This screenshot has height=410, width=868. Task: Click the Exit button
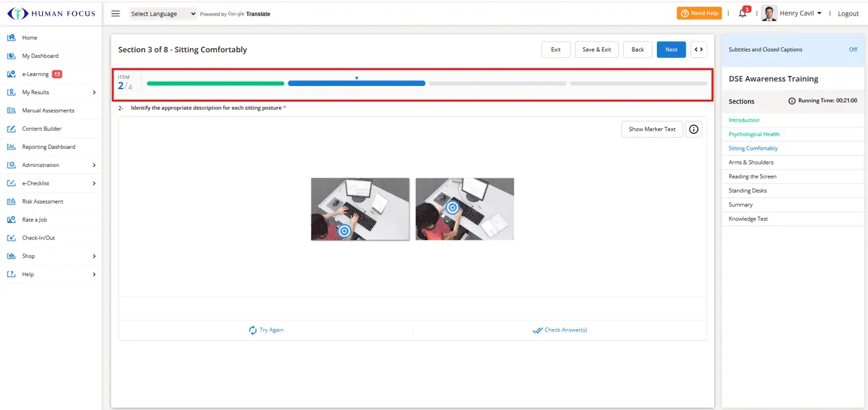click(555, 50)
